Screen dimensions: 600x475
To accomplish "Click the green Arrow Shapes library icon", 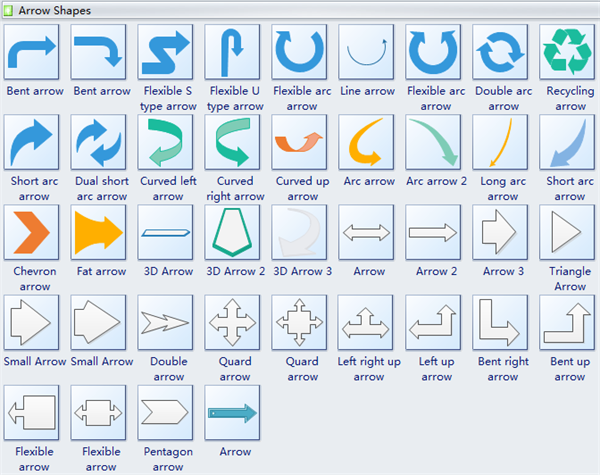I will click(8, 11).
